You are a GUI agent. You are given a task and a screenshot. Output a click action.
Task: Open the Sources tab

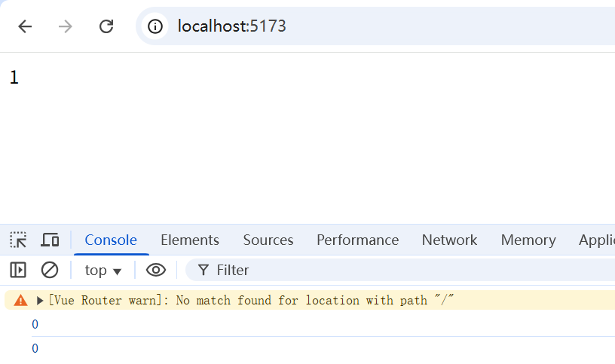[x=268, y=240]
